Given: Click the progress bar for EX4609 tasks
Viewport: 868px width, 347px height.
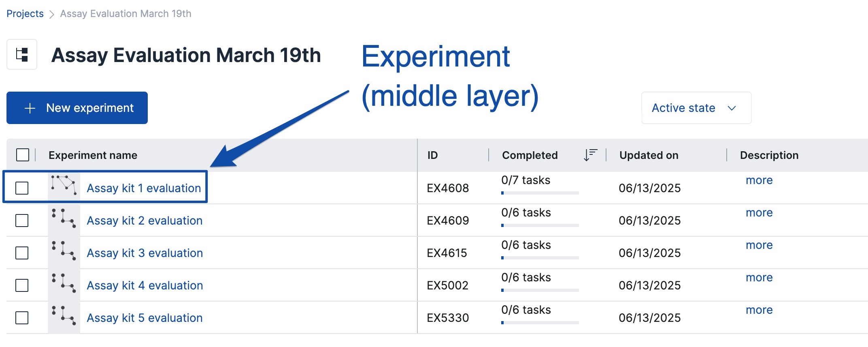Looking at the screenshot, I should (x=540, y=225).
